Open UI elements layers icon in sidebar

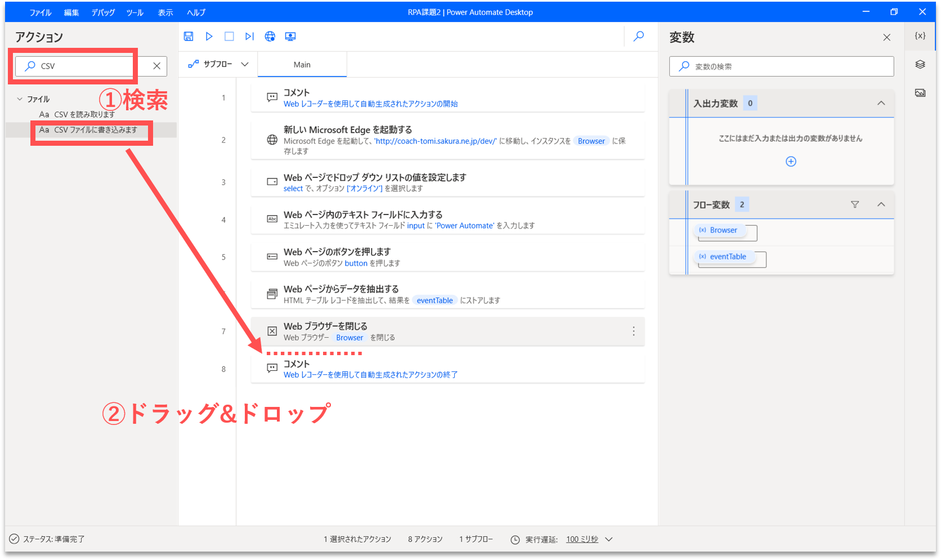pos(920,65)
